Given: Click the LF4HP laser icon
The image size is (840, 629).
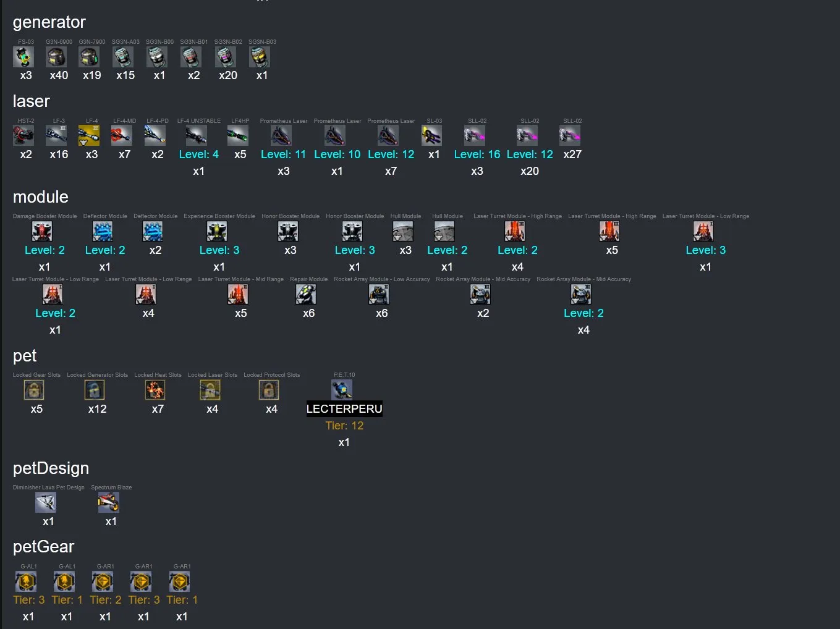Looking at the screenshot, I should pos(238,135).
